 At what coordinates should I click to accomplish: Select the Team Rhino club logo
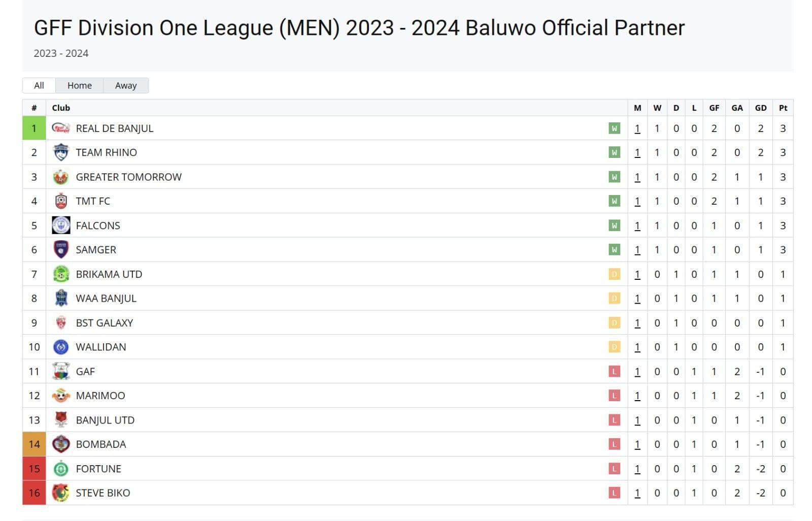60,152
